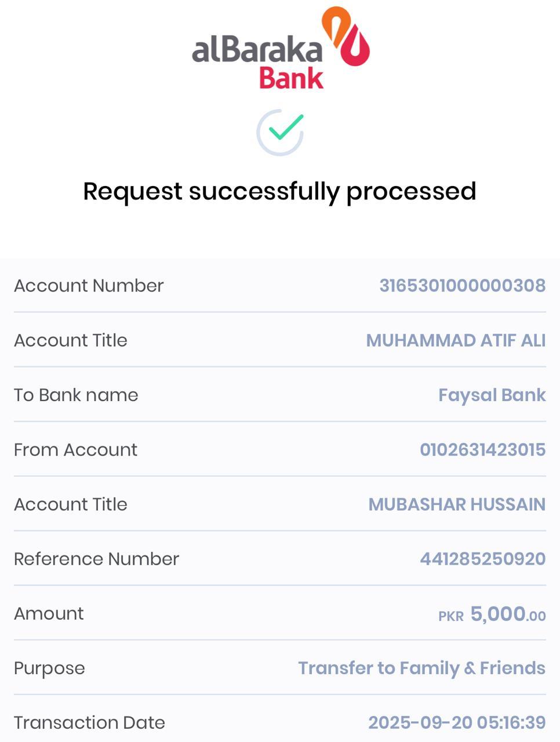The height and width of the screenshot is (742, 560).
Task: Select the "Purpose" row label
Action: [x=49, y=668]
